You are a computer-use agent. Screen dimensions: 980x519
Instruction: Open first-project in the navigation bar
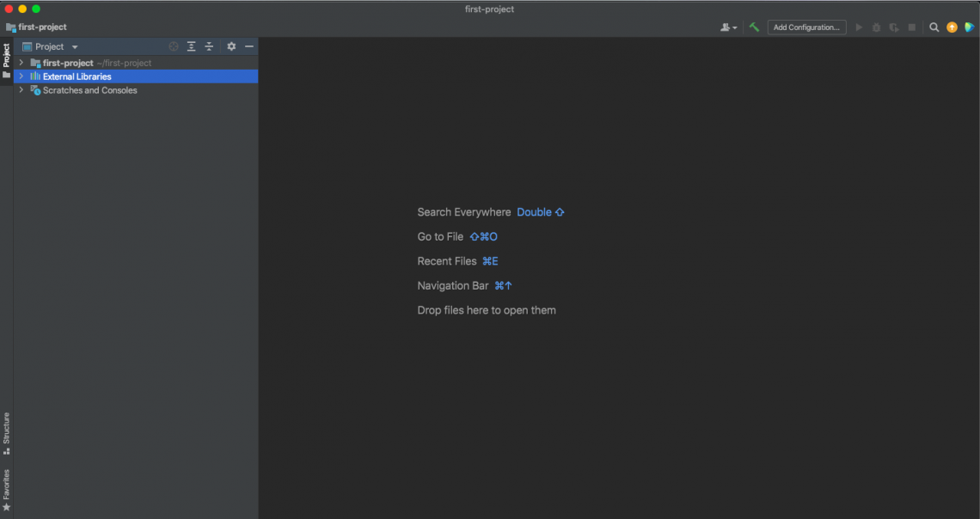pyautogui.click(x=36, y=27)
